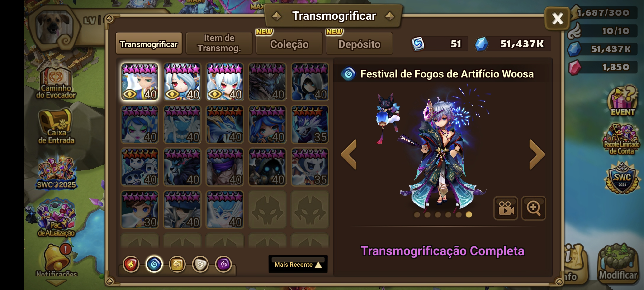Screen dimensions: 644x290
Task: Switch to the Depósito tab
Action: tap(359, 44)
